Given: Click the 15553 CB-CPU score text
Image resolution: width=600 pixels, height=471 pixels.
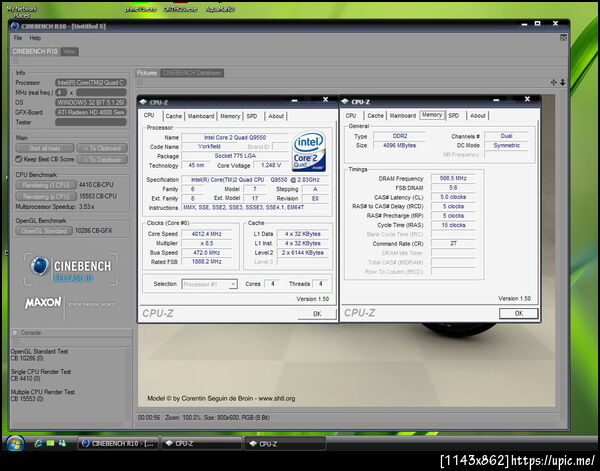Looking at the screenshot, I should click(x=98, y=196).
